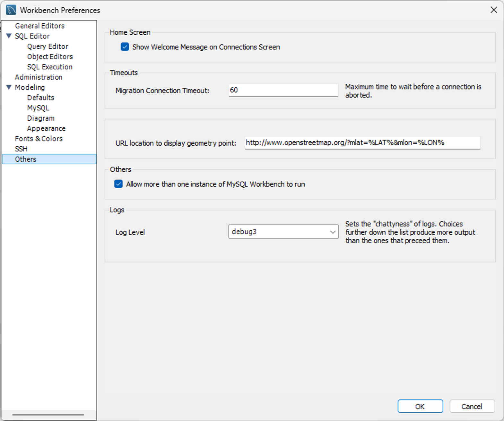Close the Workbench Preferences dialog

click(494, 10)
